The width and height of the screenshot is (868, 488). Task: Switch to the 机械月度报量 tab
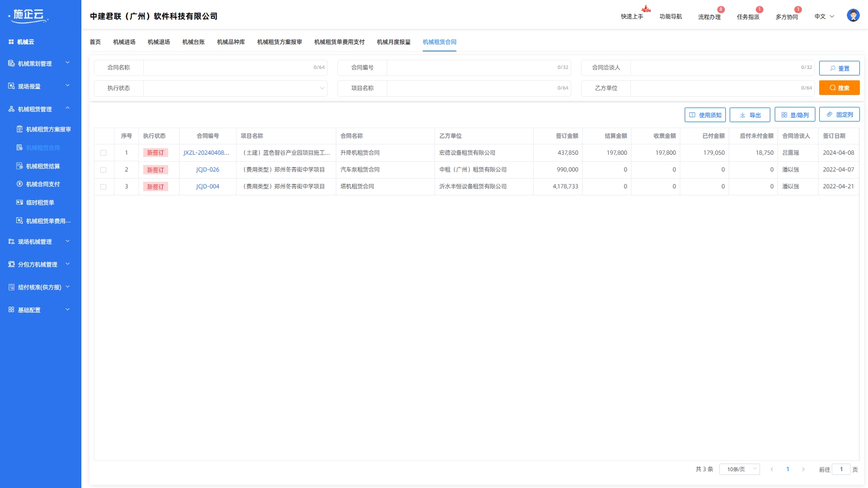tap(393, 42)
